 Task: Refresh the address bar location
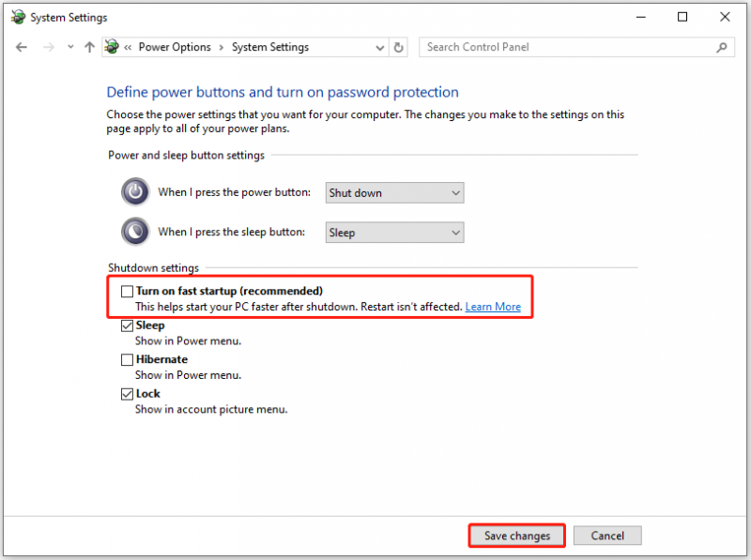398,48
